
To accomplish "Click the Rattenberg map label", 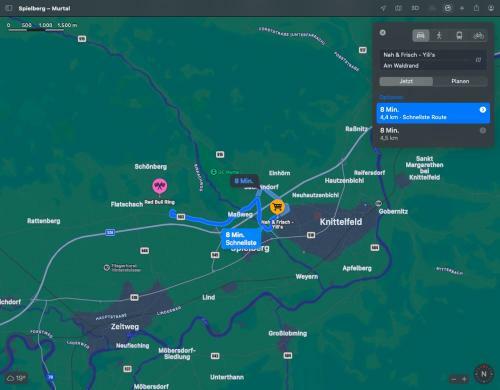I will tap(44, 221).
